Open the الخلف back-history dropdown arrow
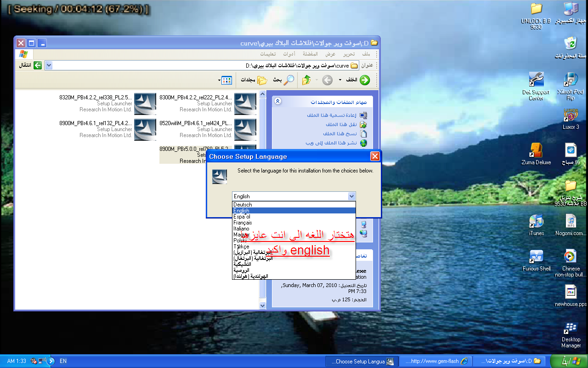Screen dimensions: 588x368 pos(340,80)
